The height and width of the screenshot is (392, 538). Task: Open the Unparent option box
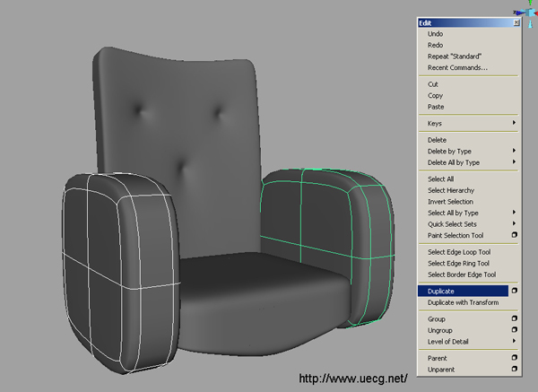(515, 369)
